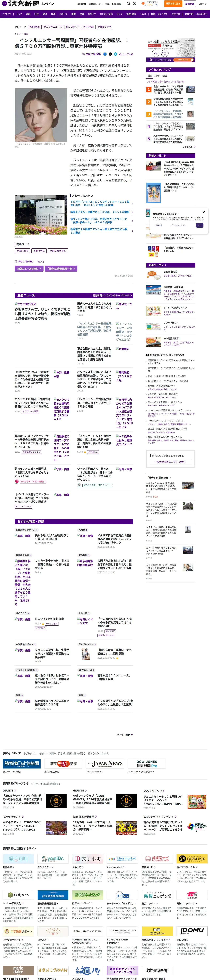Open the idea market site logo
Image resolution: width=210 pixels, height=980 pixels.
pos(122,859)
